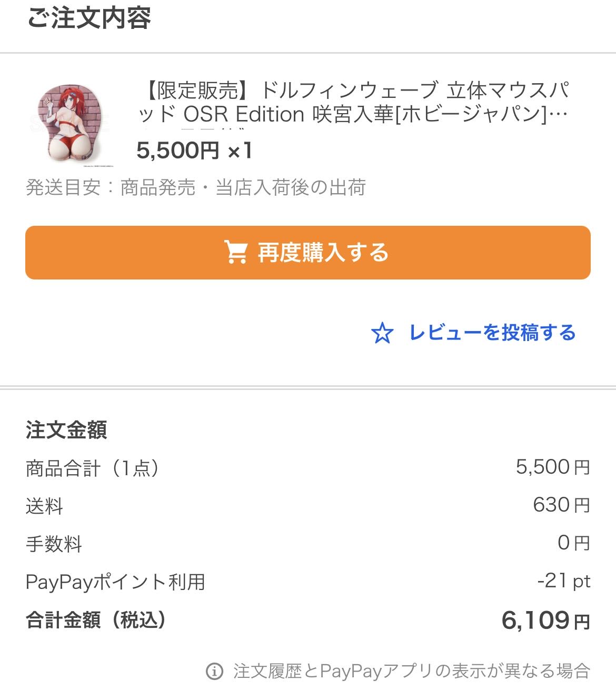Click the 5,500円 ×1 item price
Viewport: 616px width, 700px height.
[194, 151]
